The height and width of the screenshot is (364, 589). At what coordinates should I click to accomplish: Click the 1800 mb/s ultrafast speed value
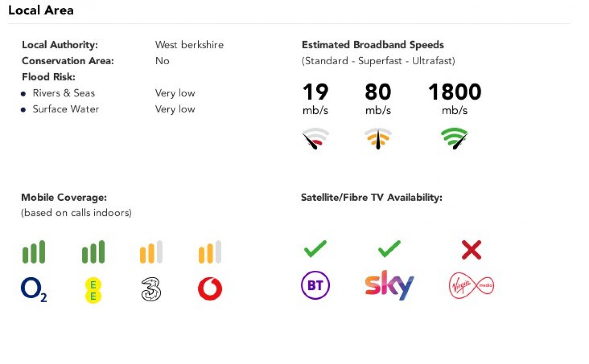455,92
